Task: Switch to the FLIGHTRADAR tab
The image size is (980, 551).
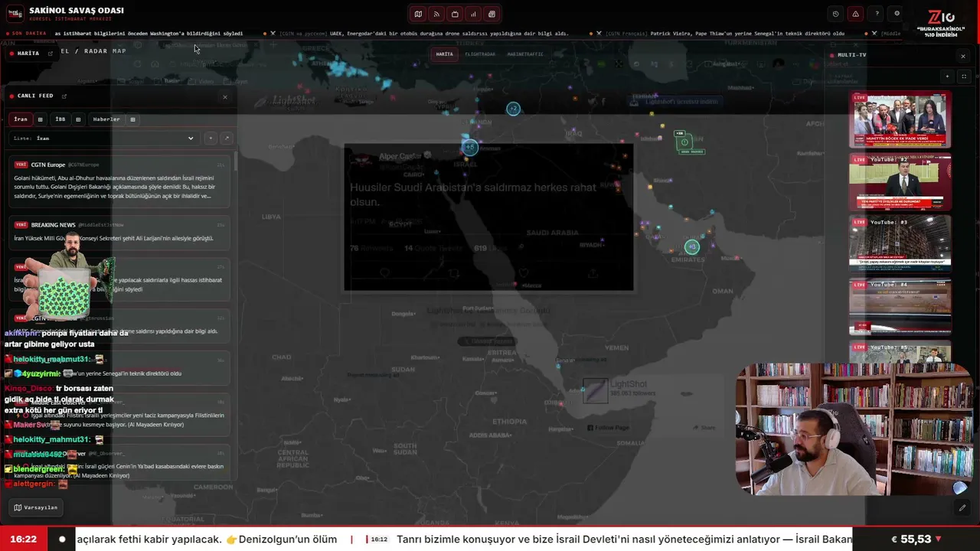Action: coord(480,54)
